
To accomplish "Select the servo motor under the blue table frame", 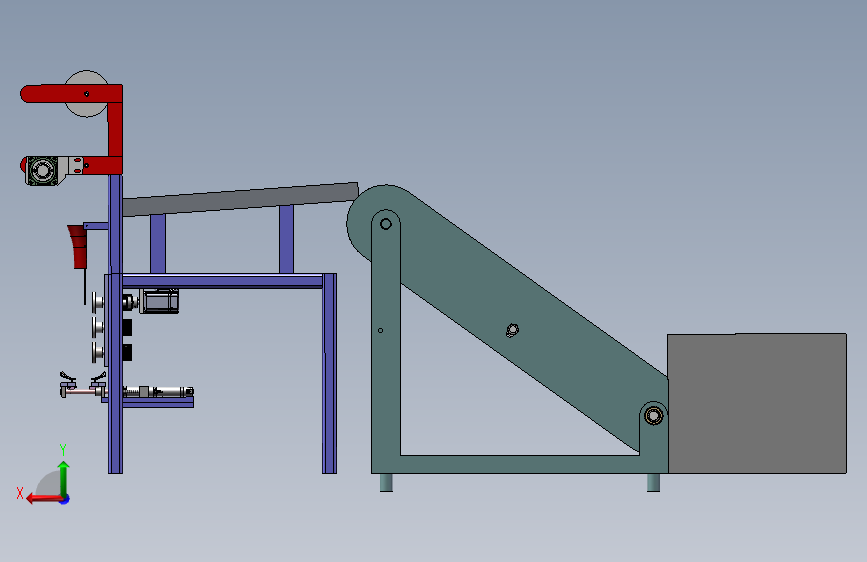I will coord(159,301).
